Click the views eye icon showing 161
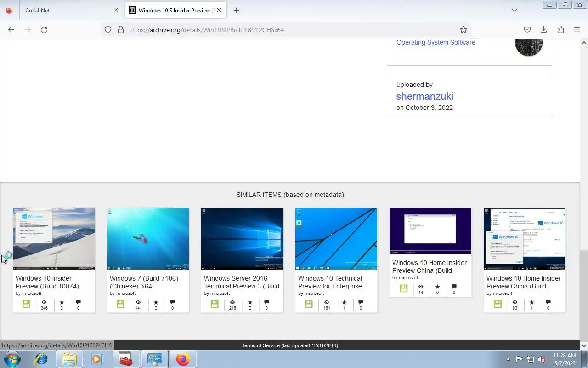The height and width of the screenshot is (368, 588). point(327,302)
